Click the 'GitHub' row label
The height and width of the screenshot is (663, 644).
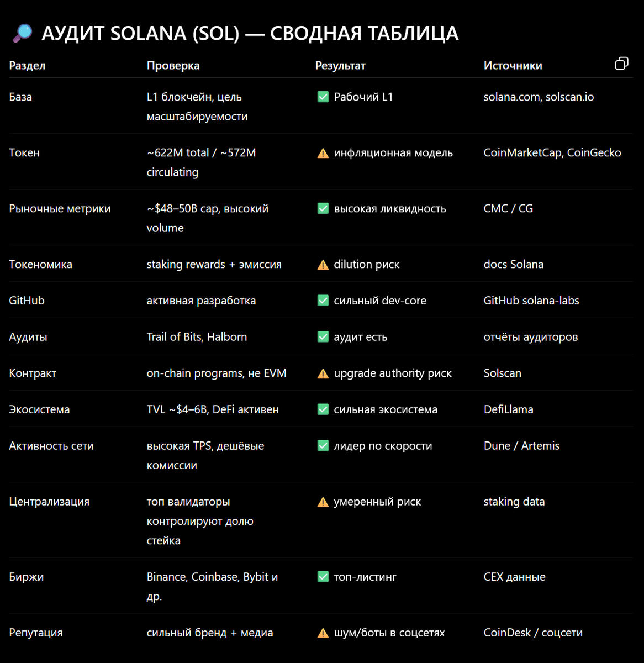tap(27, 301)
